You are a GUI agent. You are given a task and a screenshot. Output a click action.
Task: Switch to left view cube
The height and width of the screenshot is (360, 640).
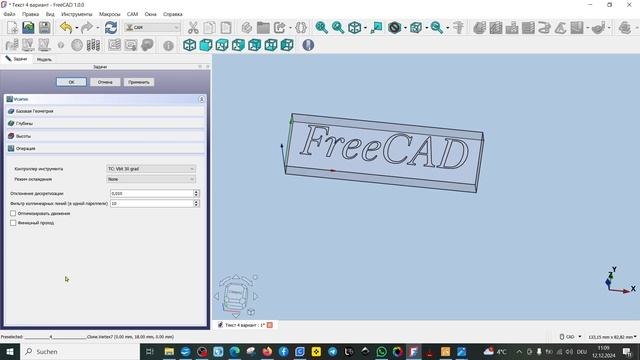(x=287, y=45)
